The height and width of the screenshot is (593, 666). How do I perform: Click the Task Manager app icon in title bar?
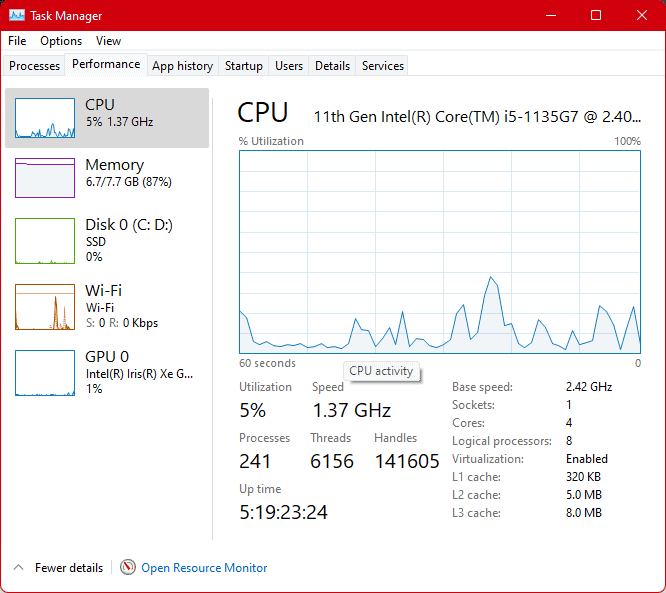tap(17, 15)
